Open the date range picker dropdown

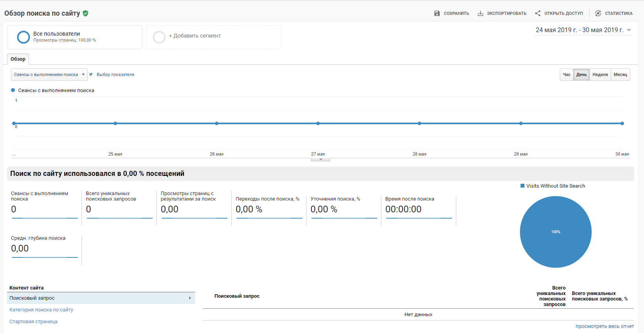583,30
